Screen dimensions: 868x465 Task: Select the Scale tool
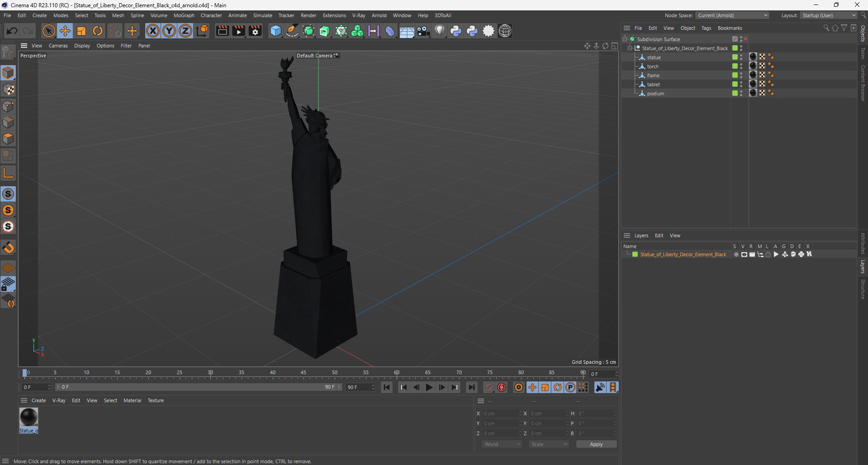81,31
